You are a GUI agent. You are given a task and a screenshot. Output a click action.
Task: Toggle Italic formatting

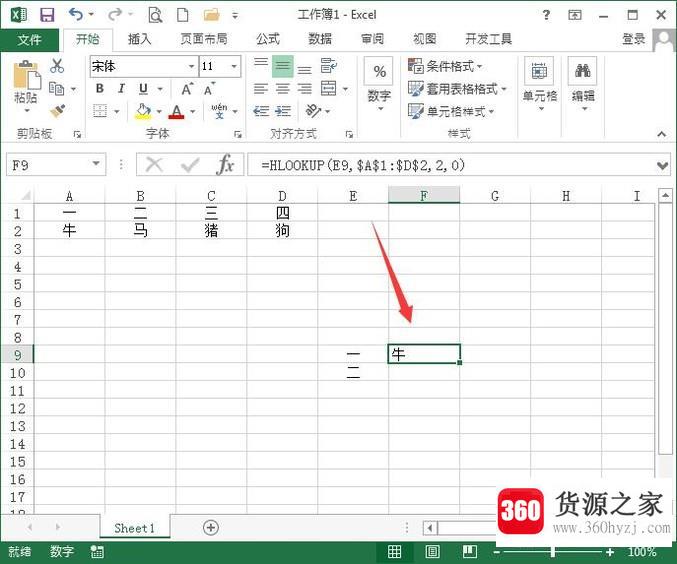click(x=121, y=89)
